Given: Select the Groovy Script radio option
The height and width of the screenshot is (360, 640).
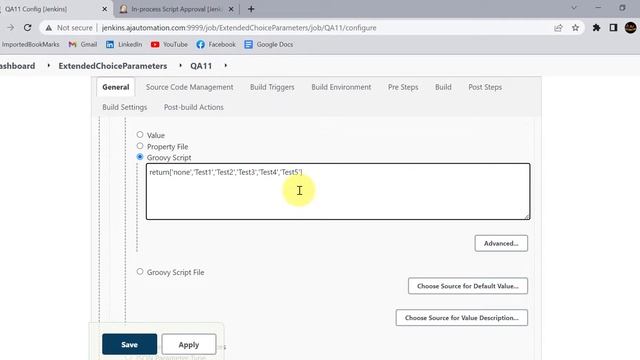Looking at the screenshot, I should point(140,157).
